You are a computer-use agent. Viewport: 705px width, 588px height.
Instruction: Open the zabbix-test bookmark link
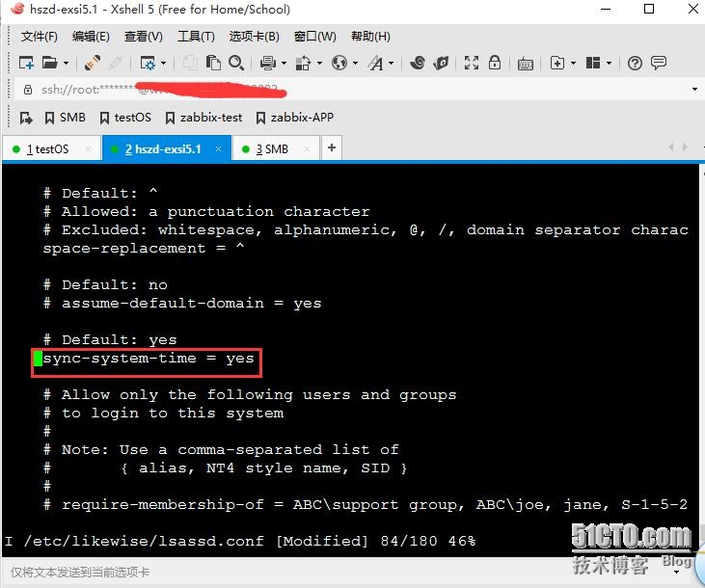coord(203,118)
